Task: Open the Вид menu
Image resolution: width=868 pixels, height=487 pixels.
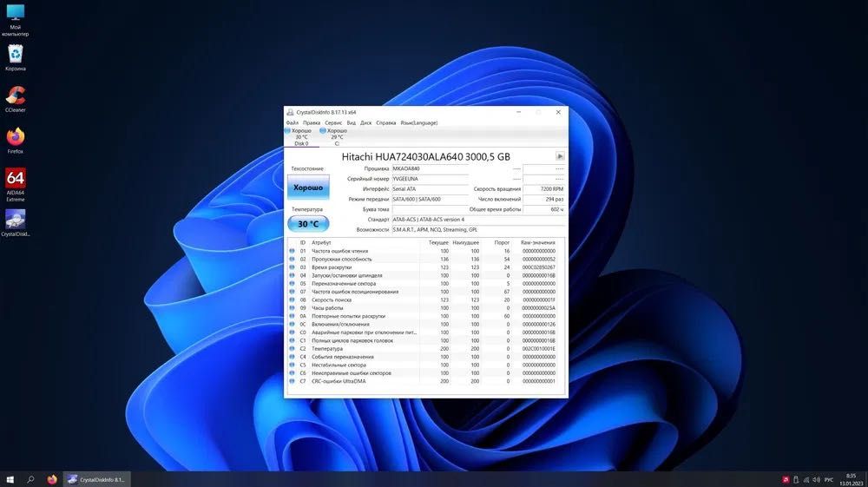Action: (351, 123)
